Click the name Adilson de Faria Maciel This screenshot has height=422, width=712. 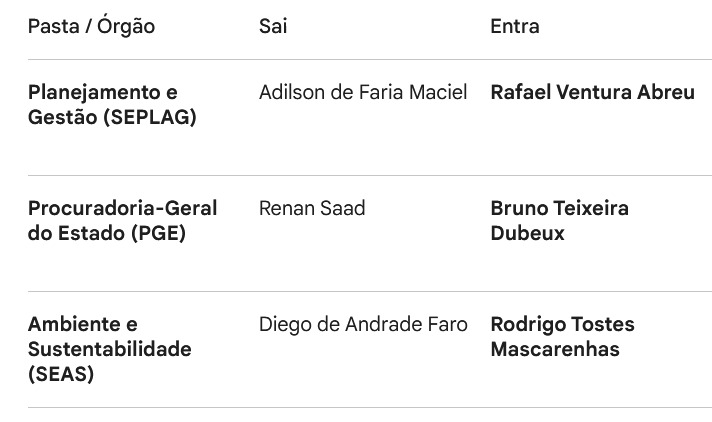click(x=363, y=93)
